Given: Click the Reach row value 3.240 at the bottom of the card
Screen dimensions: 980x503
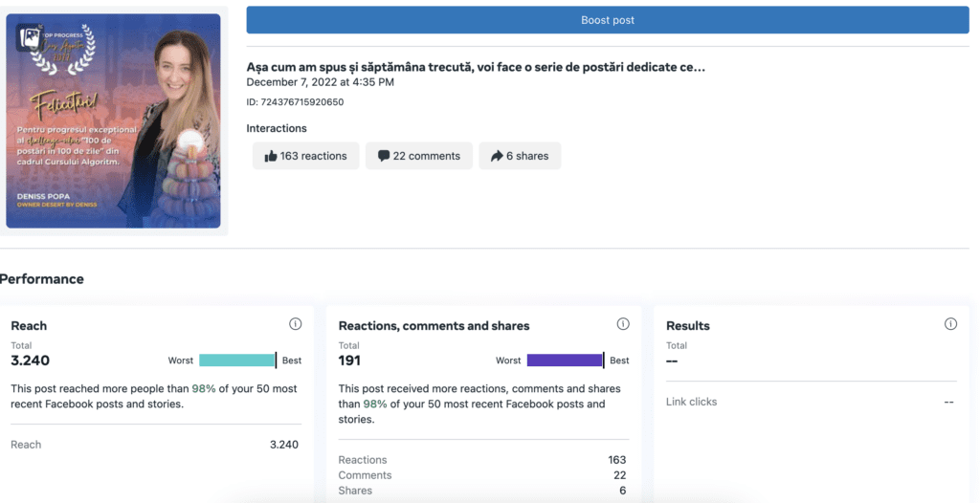Looking at the screenshot, I should (283, 445).
